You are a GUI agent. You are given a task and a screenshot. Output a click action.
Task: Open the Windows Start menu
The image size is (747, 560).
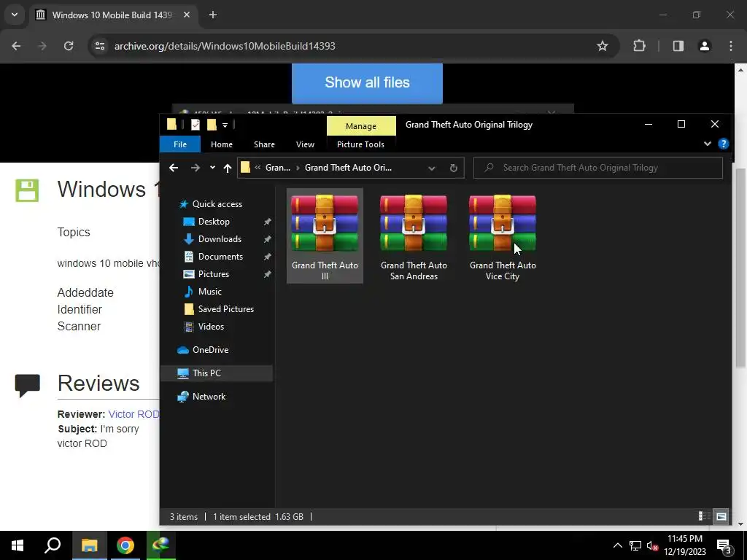pyautogui.click(x=18, y=545)
